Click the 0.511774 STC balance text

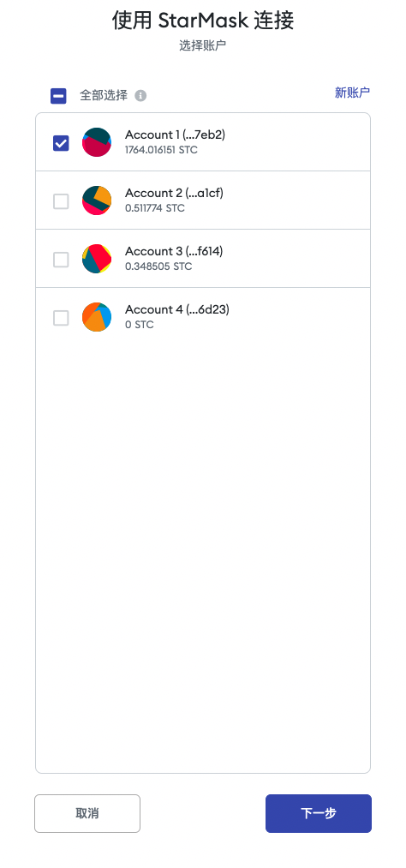155,207
